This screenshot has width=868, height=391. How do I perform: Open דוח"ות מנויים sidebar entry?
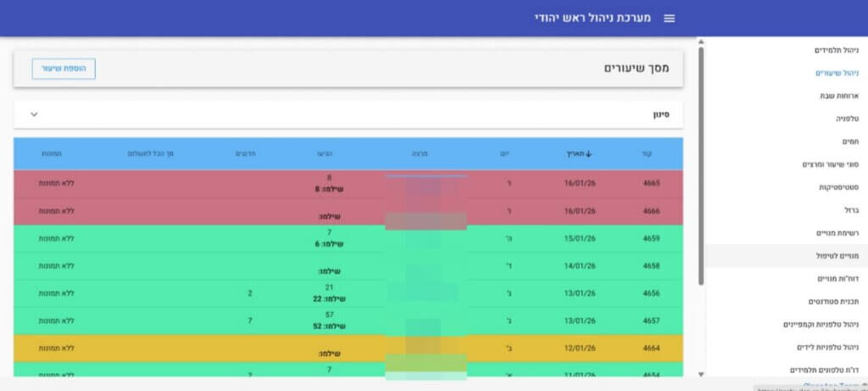pos(838,278)
